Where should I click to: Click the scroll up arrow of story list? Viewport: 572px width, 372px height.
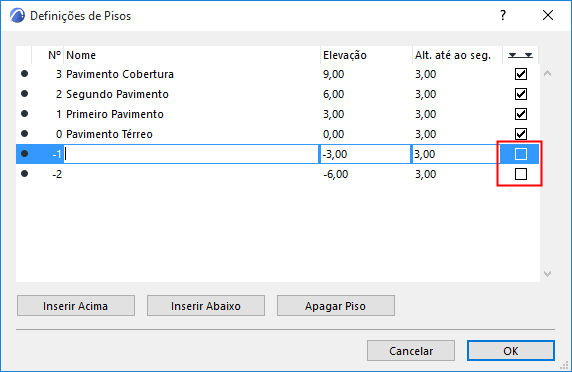(547, 73)
